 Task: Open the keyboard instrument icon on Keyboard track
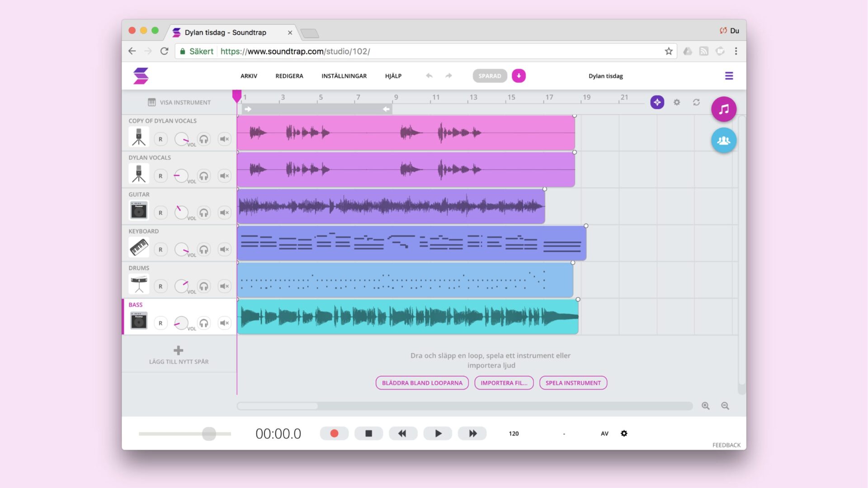point(138,247)
